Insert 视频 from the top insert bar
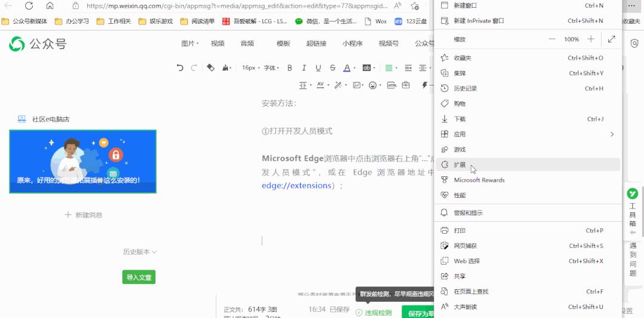644x318 pixels. pos(218,44)
